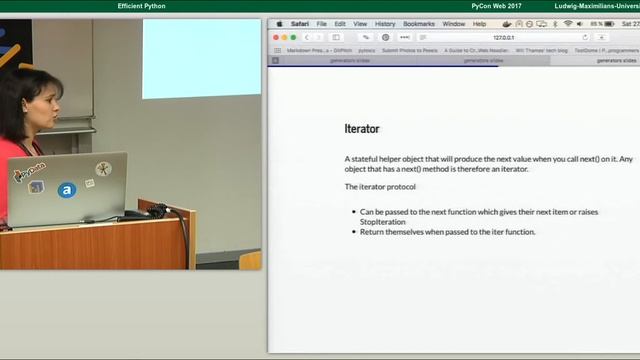The height and width of the screenshot is (360, 640).
Task: Open the View menu
Action: (x=360, y=24)
